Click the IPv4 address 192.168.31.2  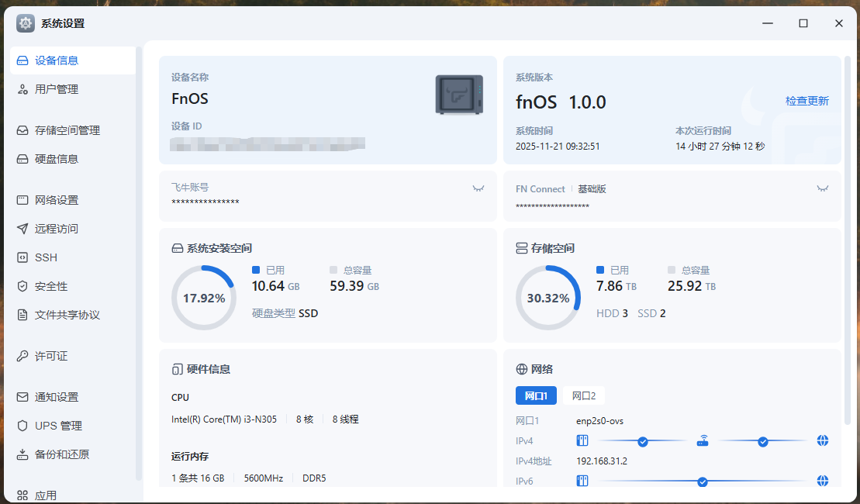point(602,461)
